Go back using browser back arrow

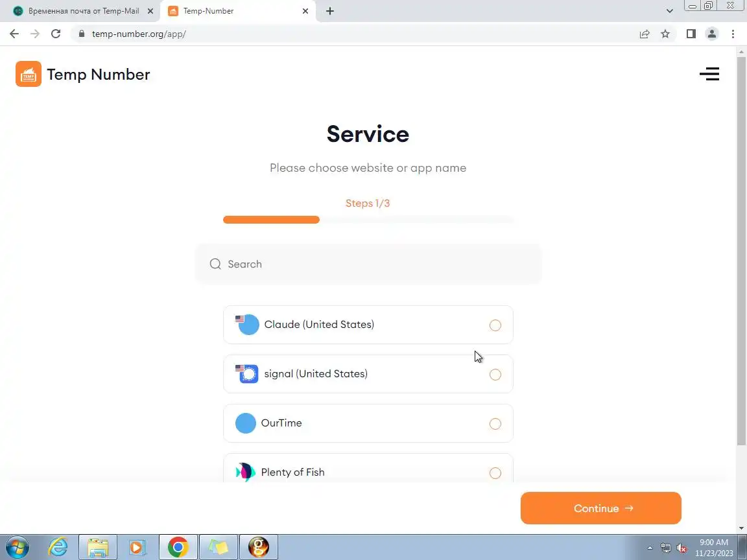(14, 34)
